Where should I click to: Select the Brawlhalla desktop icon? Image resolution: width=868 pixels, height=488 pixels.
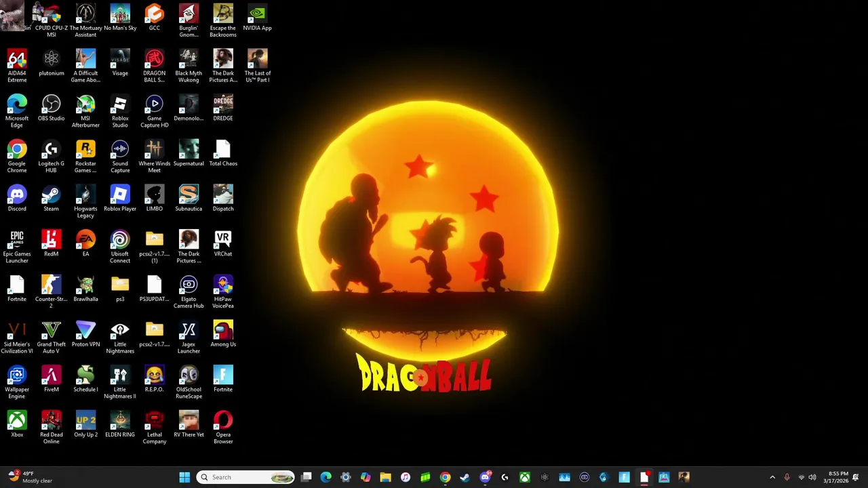(85, 289)
